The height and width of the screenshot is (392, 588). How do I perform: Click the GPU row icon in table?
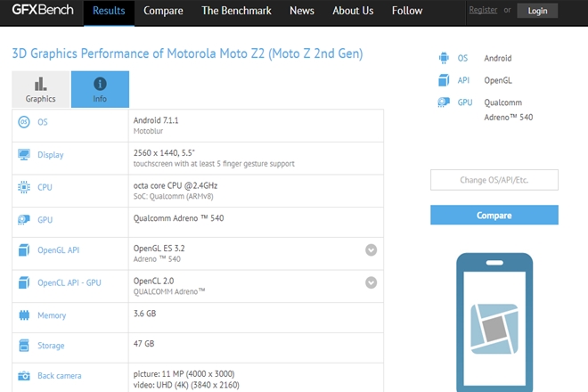[x=24, y=219]
